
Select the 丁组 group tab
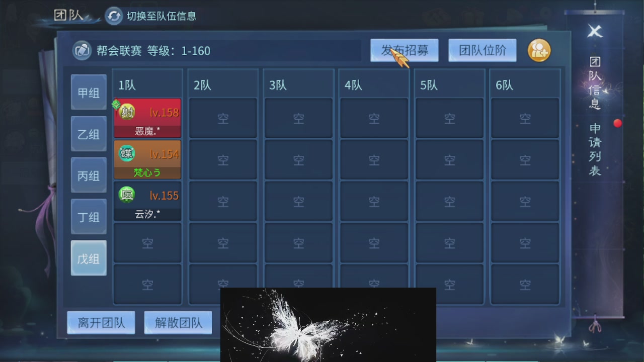pos(89,217)
